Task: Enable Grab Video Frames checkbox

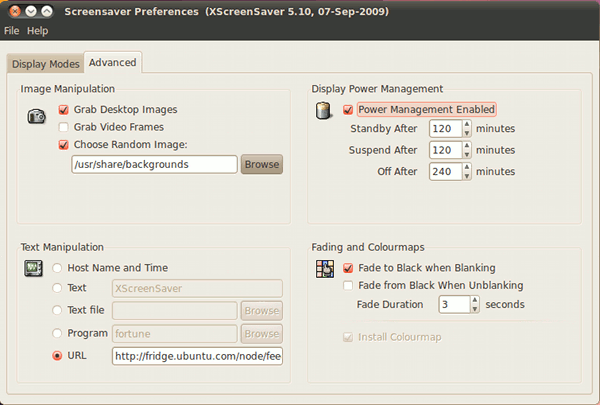Action: [64, 127]
